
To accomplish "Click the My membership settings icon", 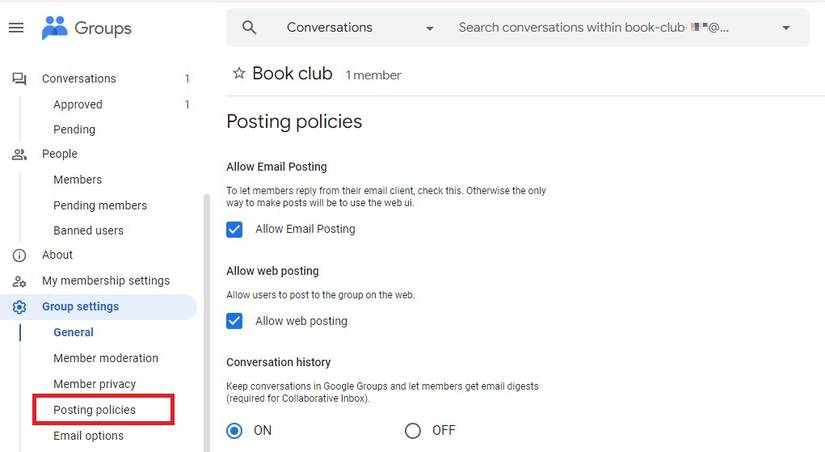I will click(19, 282).
